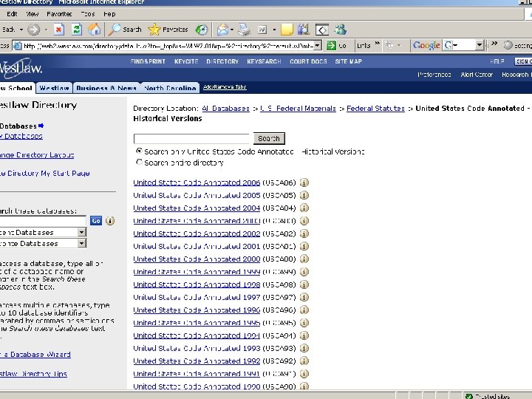The height and width of the screenshot is (399, 532).
Task: Show info for United States Code Annotated 2000
Action: coord(304,259)
